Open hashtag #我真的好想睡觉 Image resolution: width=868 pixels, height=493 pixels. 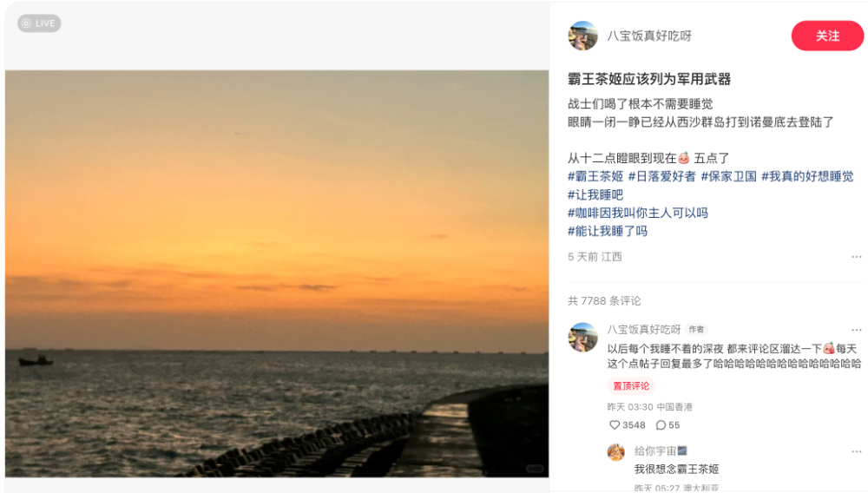pyautogui.click(x=807, y=176)
